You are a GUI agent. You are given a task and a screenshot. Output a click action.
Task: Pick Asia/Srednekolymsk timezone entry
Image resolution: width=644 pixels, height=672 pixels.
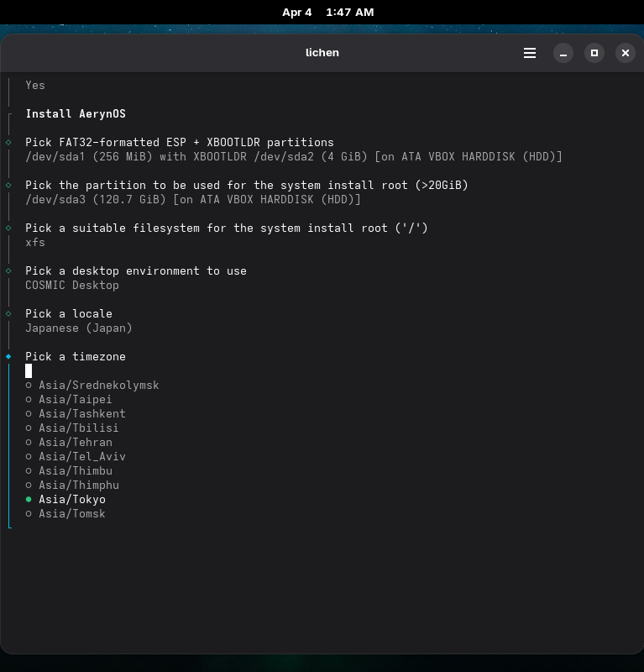[98, 385]
